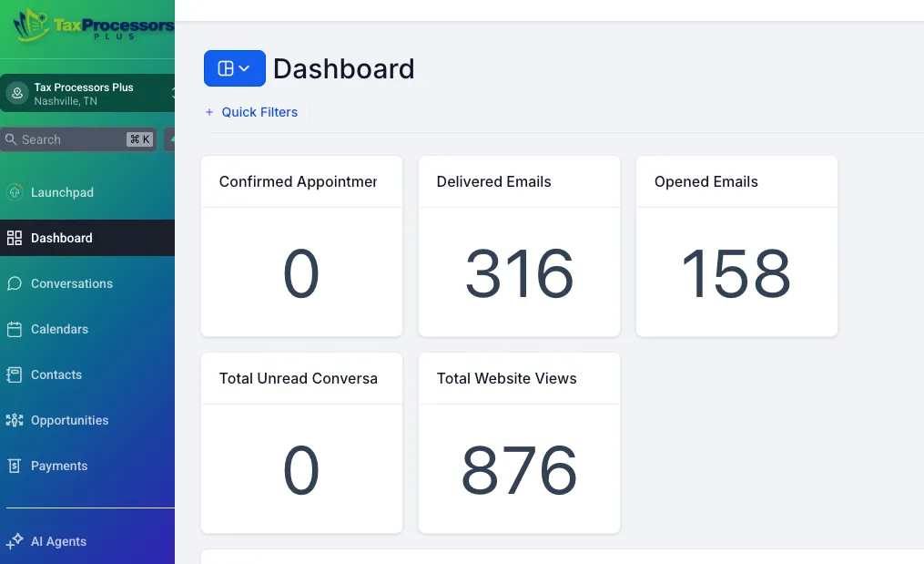Click the Total Unread Conversations card title
Screen dimensions: 924x564
tap(299, 378)
